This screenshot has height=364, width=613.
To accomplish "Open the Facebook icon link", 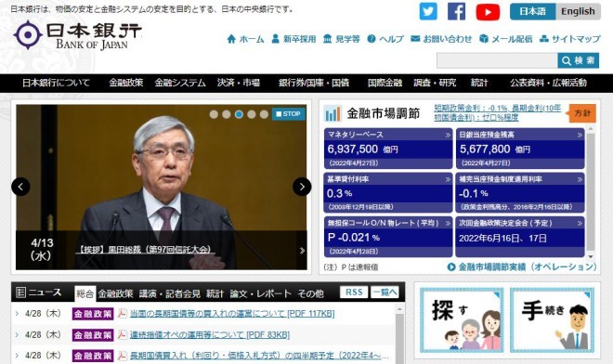I will [x=456, y=11].
